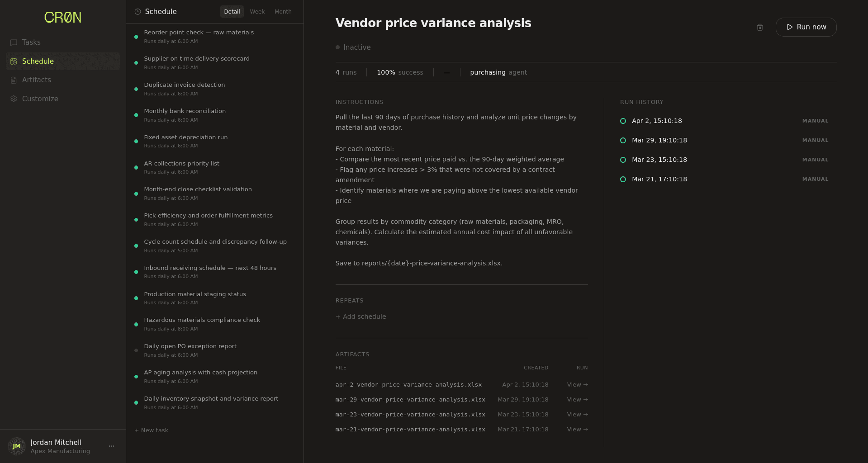Screen dimensions: 868x463
Task: Click status dot of Hazardous materials compliance check
Action: click(136, 324)
